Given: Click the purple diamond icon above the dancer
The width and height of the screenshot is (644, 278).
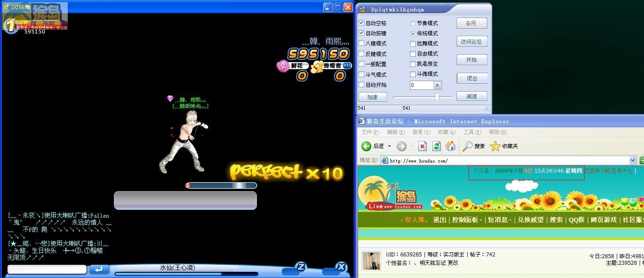Looking at the screenshot, I should [x=170, y=99].
